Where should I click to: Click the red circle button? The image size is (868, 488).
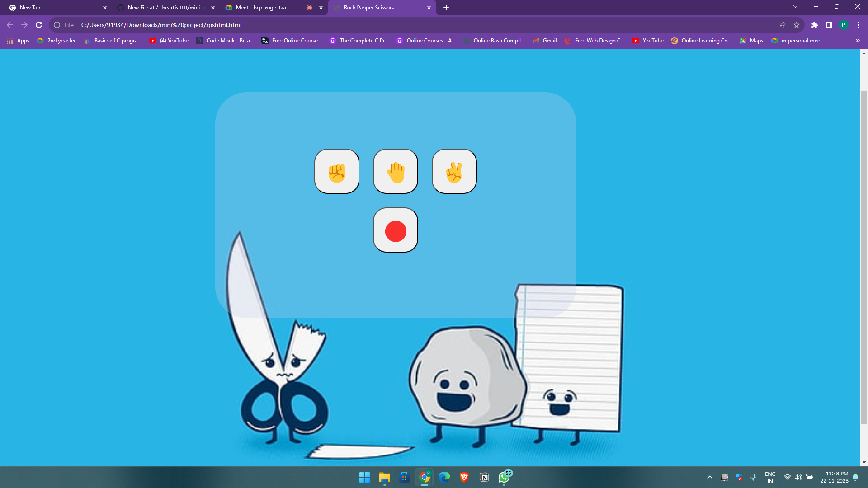point(396,230)
